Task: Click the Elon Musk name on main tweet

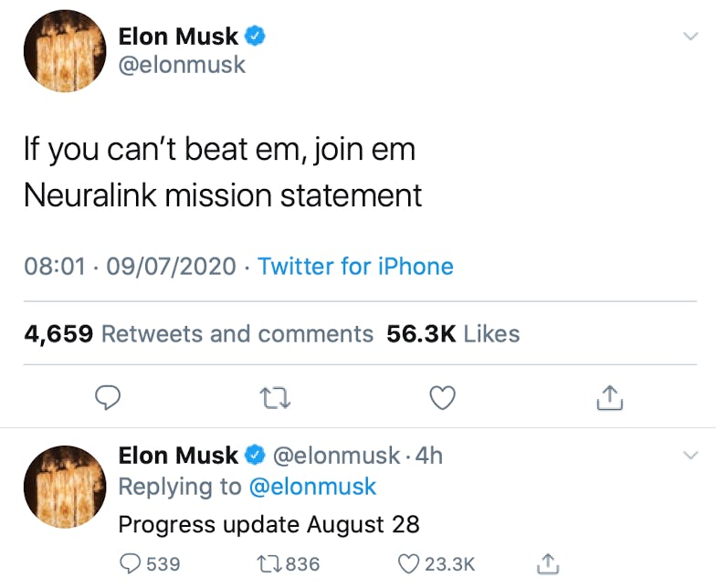Action: click(178, 37)
